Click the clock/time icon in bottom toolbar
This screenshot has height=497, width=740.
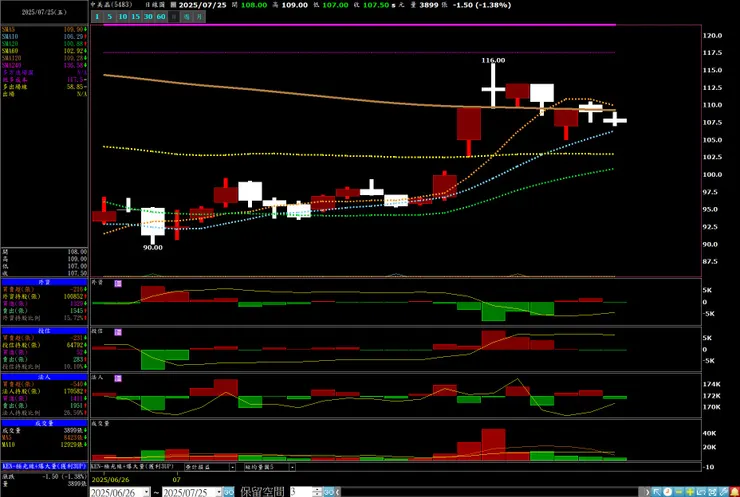coord(667,492)
